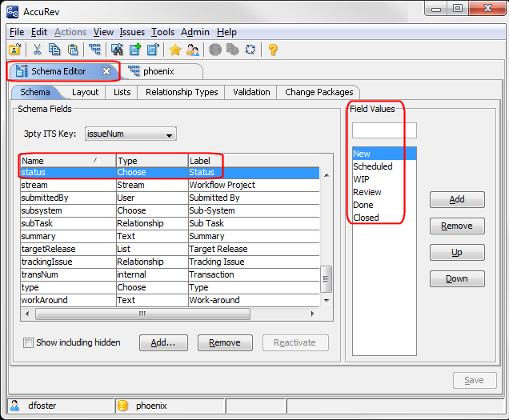Click the Copy toolbar icon

(x=55, y=50)
